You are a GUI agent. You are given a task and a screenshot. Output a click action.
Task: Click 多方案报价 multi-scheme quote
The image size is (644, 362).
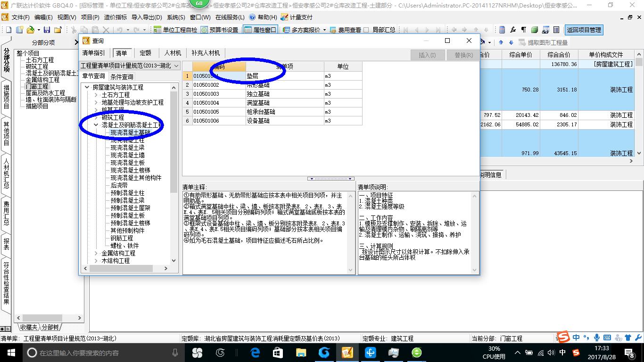click(x=301, y=30)
